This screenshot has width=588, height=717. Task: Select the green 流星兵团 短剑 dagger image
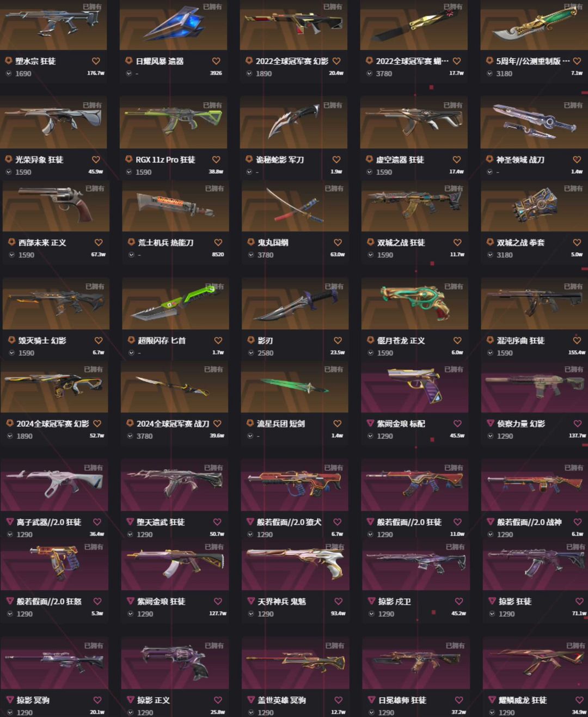pos(294,387)
